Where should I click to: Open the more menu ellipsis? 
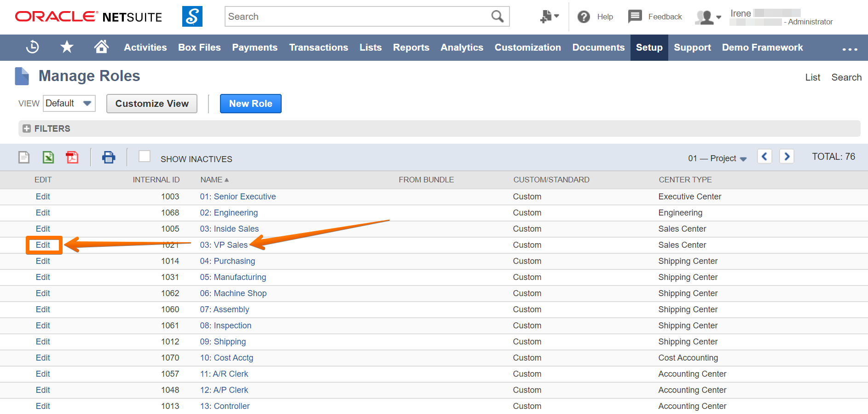tap(850, 49)
